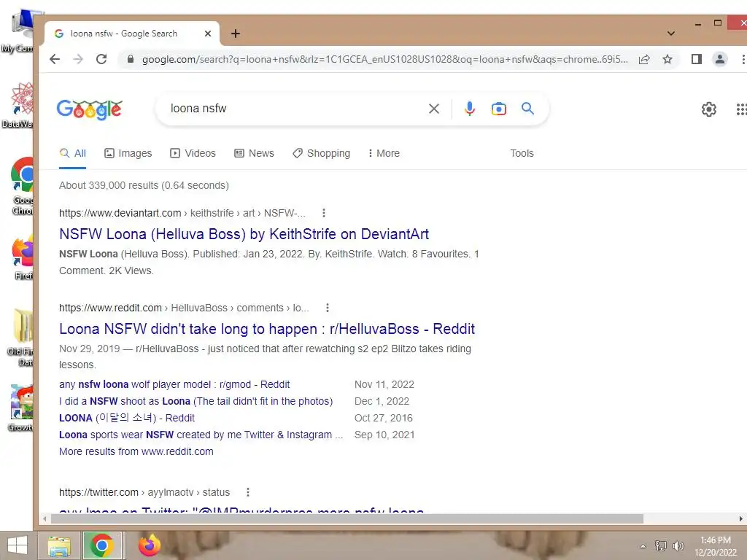747x560 pixels.
Task: Open the DeviantArt result title link
Action: [244, 234]
